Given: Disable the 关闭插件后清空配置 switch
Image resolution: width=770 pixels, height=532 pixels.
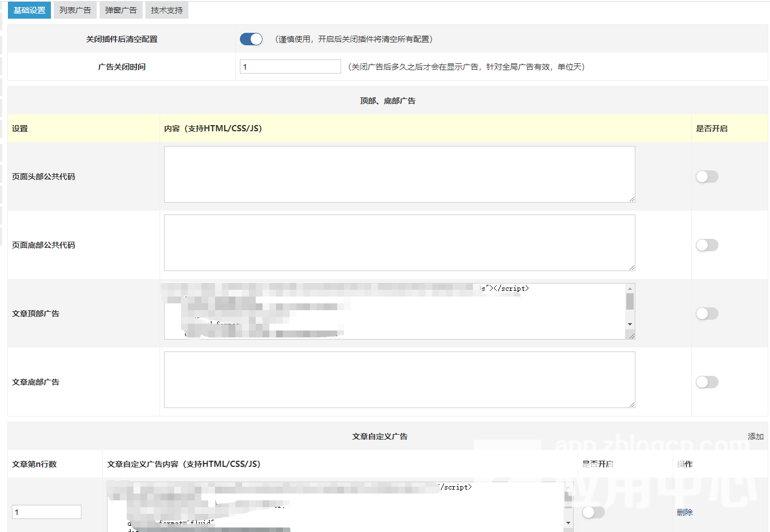Looking at the screenshot, I should [x=251, y=39].
